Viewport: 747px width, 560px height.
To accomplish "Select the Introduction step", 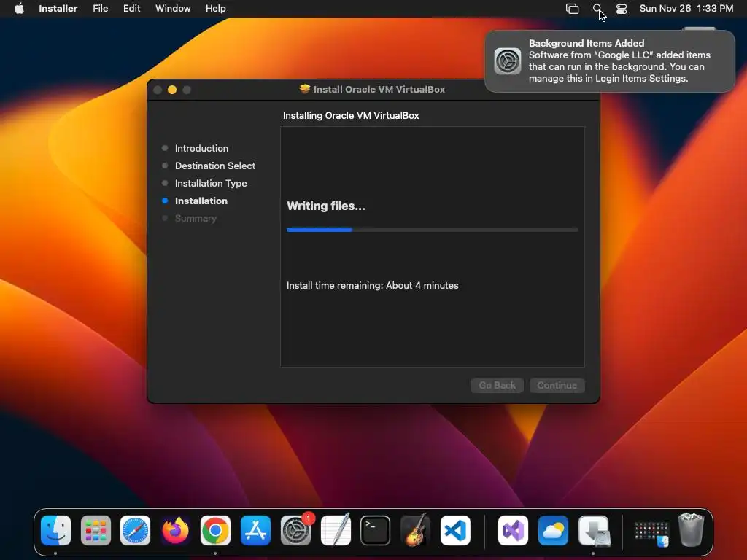I will click(201, 148).
